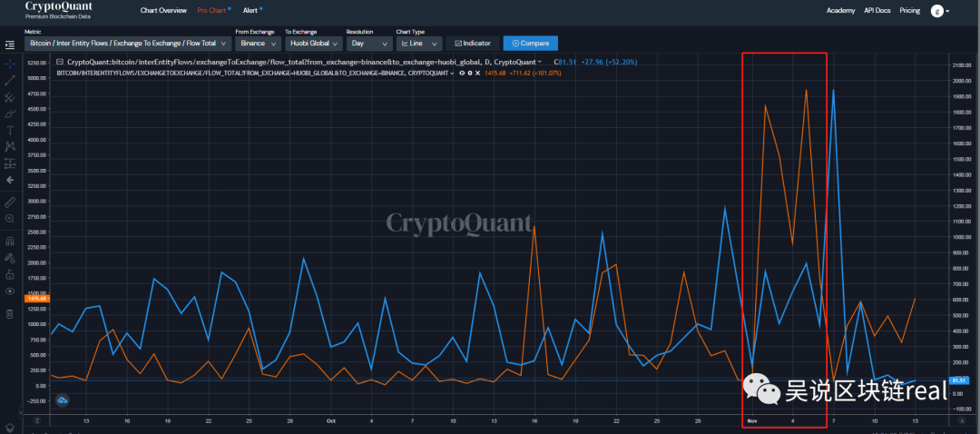
Task: Open the To Exchange Huobi Global dropdown
Action: (x=314, y=44)
